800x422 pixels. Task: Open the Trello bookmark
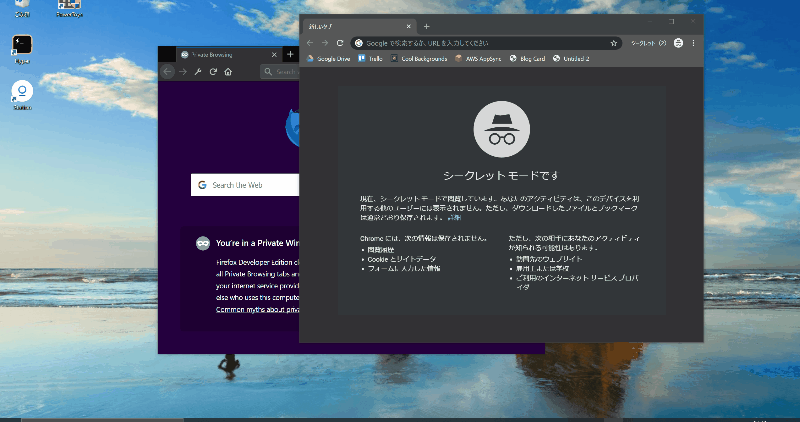370,59
